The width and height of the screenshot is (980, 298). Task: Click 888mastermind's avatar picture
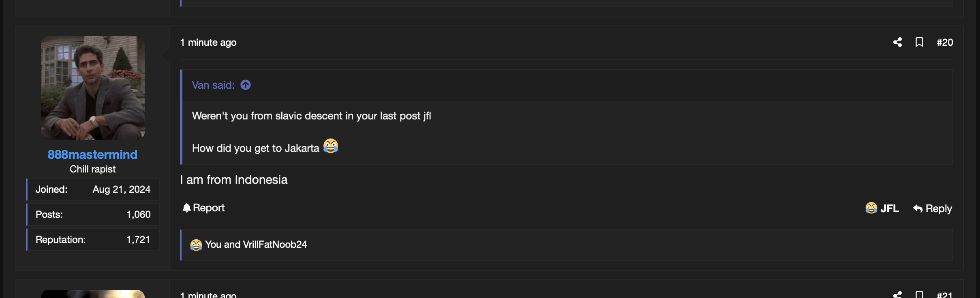[x=92, y=87]
